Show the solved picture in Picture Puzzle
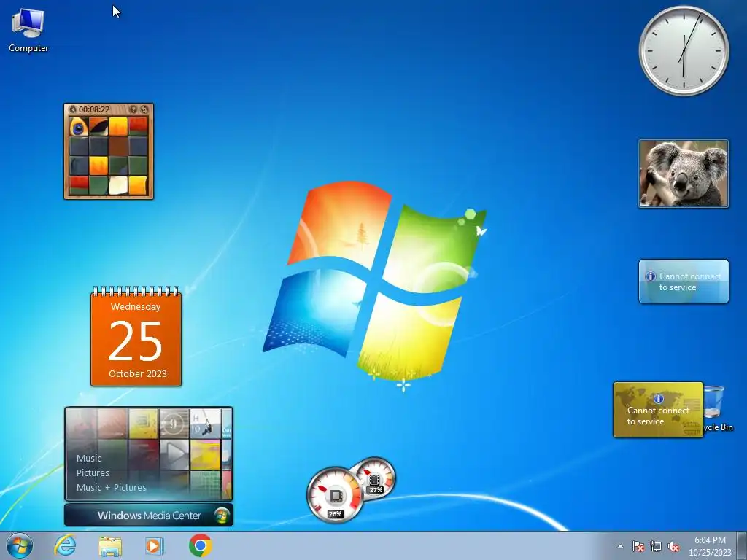747x560 pixels. [133, 109]
